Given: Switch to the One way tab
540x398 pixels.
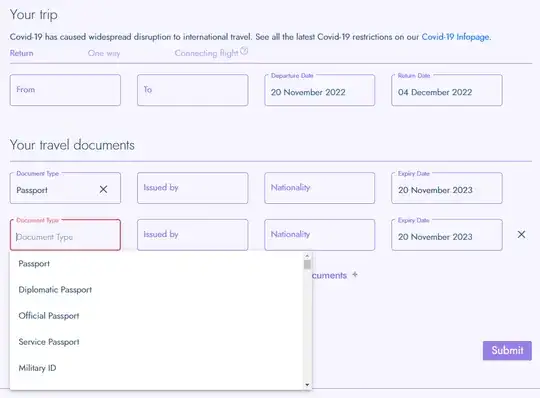Looking at the screenshot, I should 104,53.
